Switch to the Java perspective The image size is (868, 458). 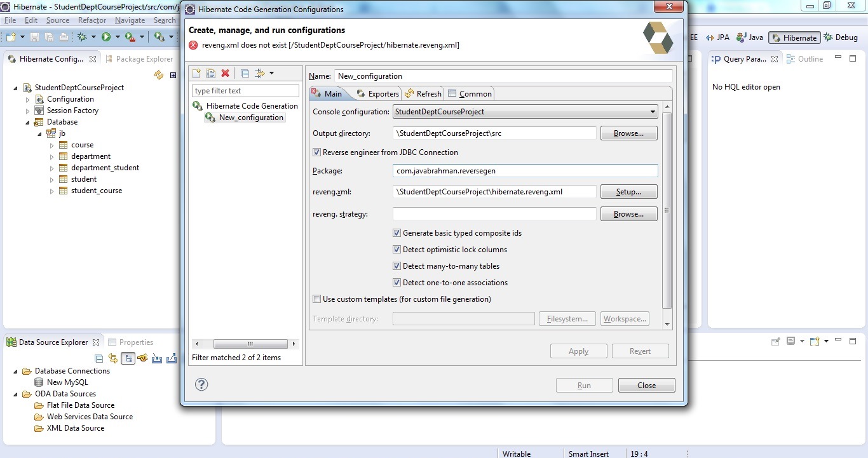pos(750,37)
